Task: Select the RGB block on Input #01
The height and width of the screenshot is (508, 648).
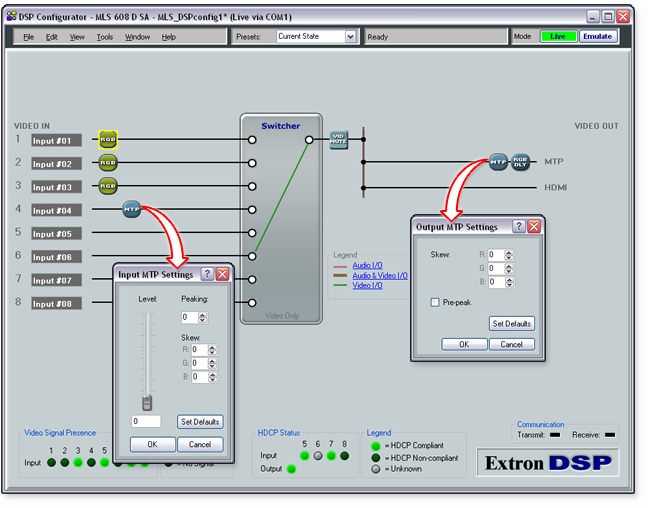Action: coord(108,139)
